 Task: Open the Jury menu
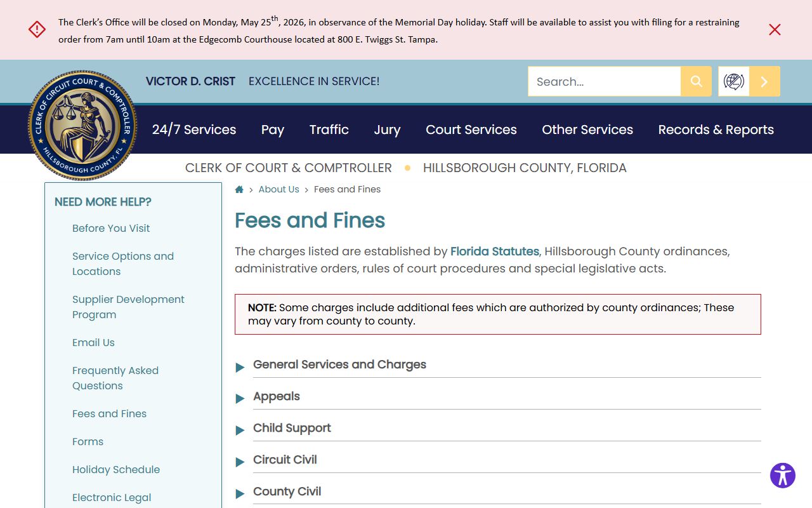pos(387,130)
